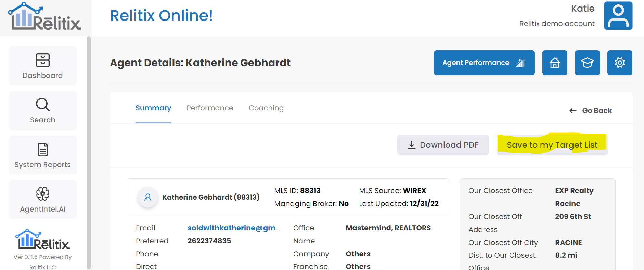644x270 pixels.
Task: Save agent to my Target List
Action: tap(552, 145)
